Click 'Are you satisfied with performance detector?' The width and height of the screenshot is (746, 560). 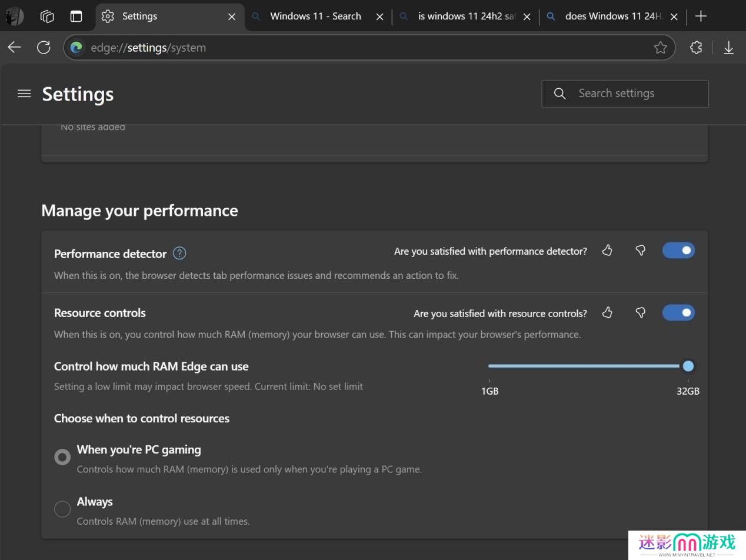[x=491, y=251]
